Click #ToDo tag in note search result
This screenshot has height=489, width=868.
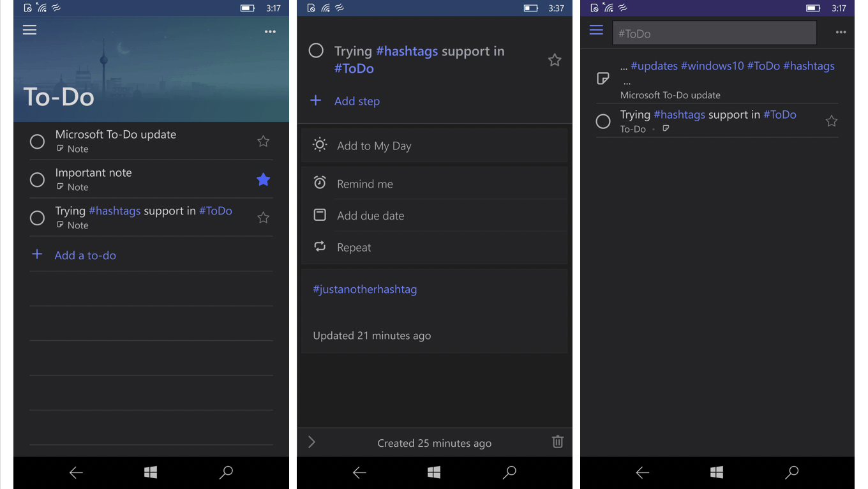(x=763, y=66)
